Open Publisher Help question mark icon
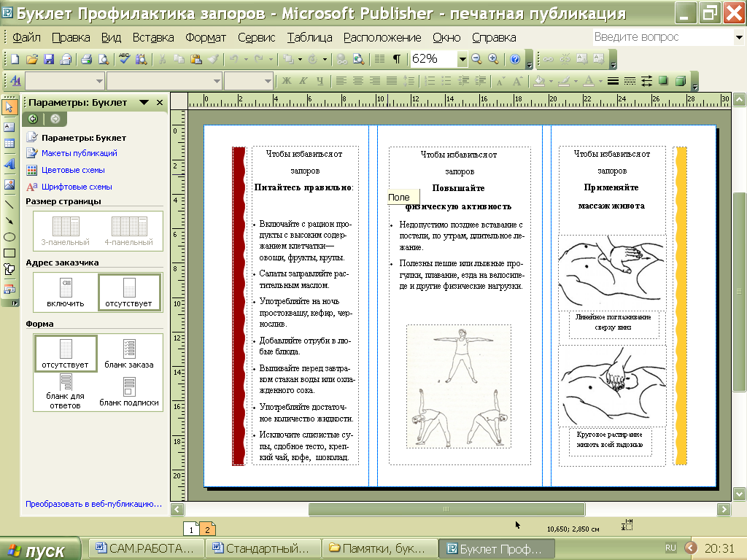747x560 pixels. point(515,59)
